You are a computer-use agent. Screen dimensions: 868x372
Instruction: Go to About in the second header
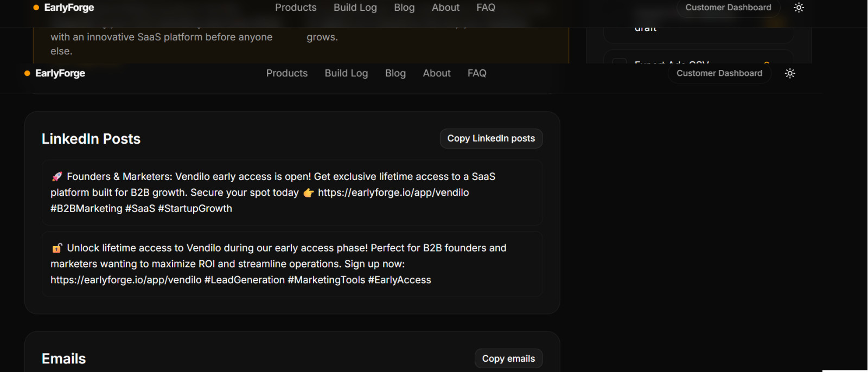tap(437, 73)
